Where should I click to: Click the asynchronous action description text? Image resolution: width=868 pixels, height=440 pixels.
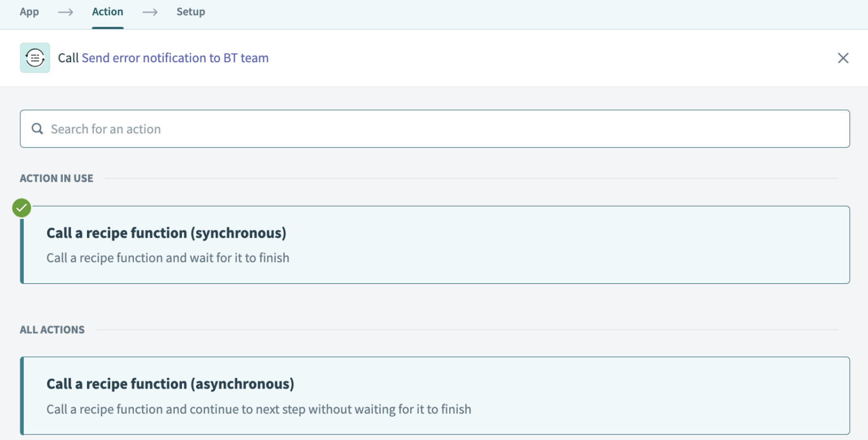point(259,408)
